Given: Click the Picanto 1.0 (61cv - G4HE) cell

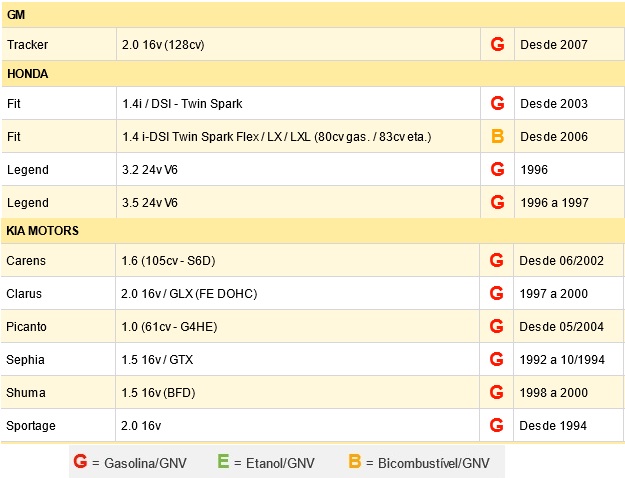Looking at the screenshot, I should pos(297,326).
